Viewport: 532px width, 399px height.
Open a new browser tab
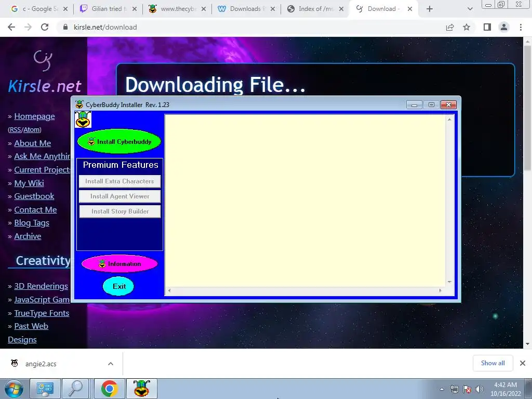pyautogui.click(x=430, y=9)
